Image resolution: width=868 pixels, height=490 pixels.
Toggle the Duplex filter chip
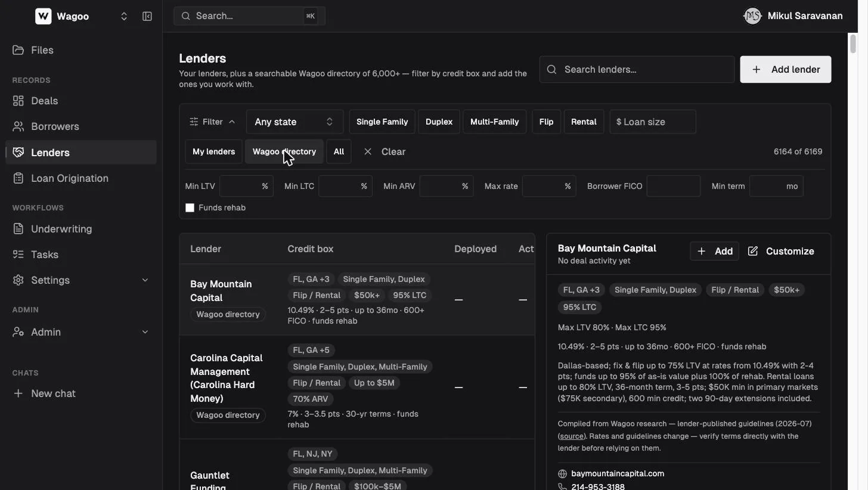click(439, 122)
